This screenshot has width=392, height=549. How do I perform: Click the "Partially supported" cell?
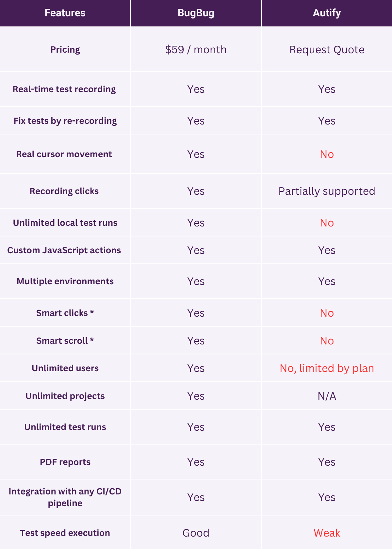[x=327, y=191]
